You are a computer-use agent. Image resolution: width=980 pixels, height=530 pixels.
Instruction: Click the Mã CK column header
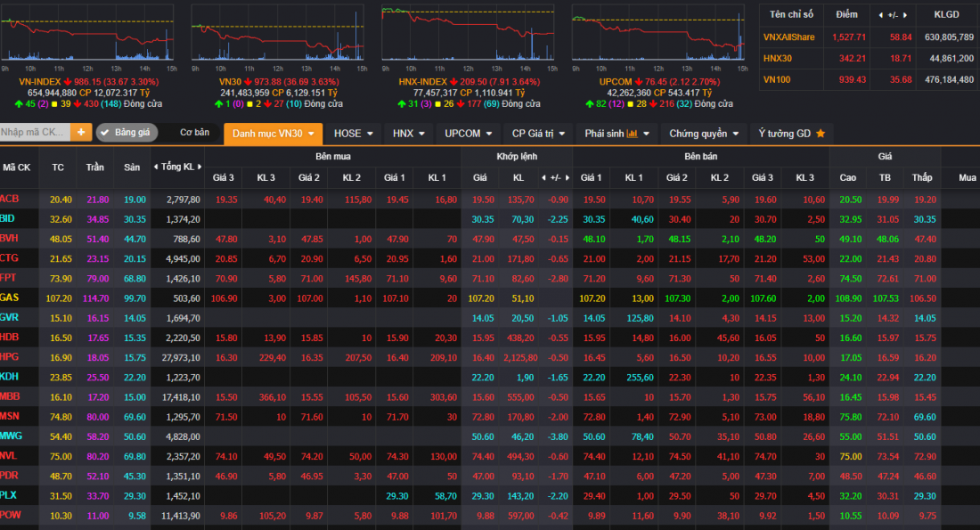click(17, 167)
